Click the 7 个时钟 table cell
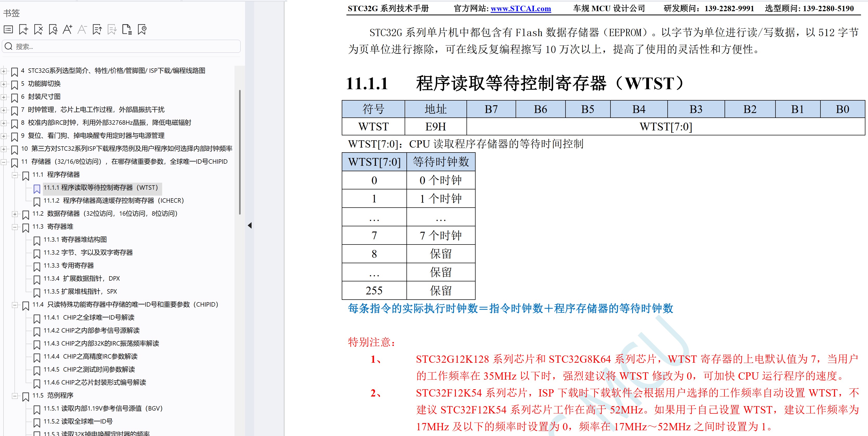Viewport: 868px width, 436px height. point(441,235)
